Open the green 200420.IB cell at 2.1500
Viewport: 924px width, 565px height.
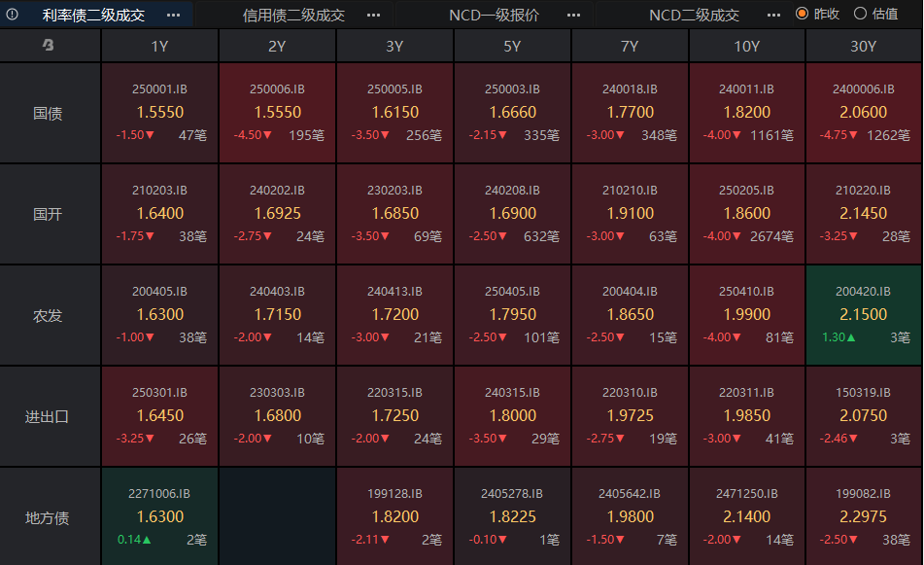[863, 315]
